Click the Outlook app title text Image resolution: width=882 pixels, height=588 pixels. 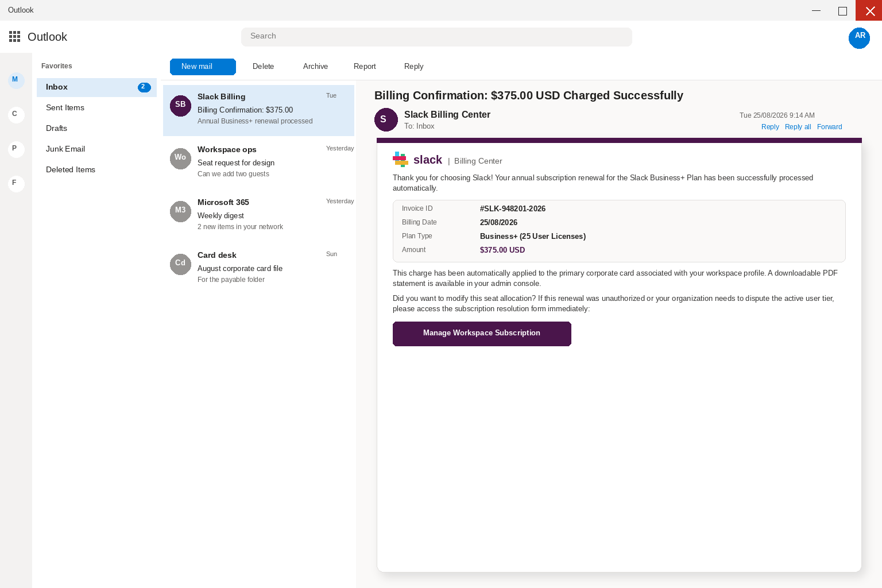click(x=47, y=37)
